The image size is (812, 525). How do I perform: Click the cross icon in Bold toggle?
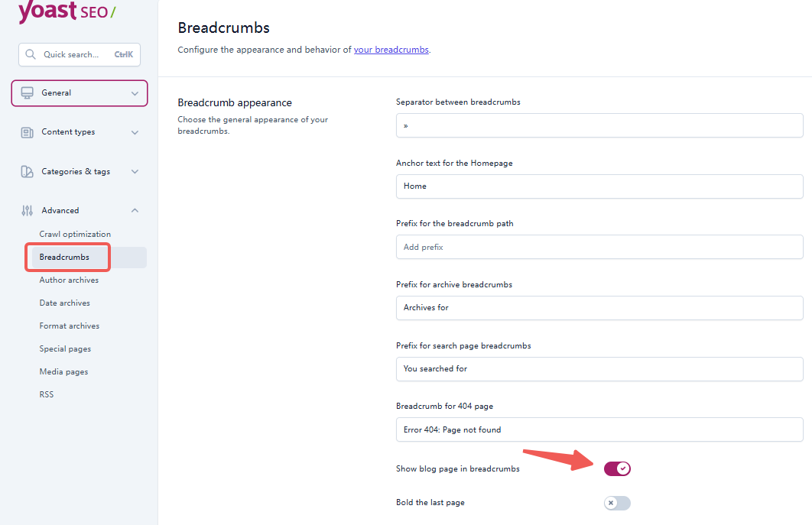click(x=612, y=503)
